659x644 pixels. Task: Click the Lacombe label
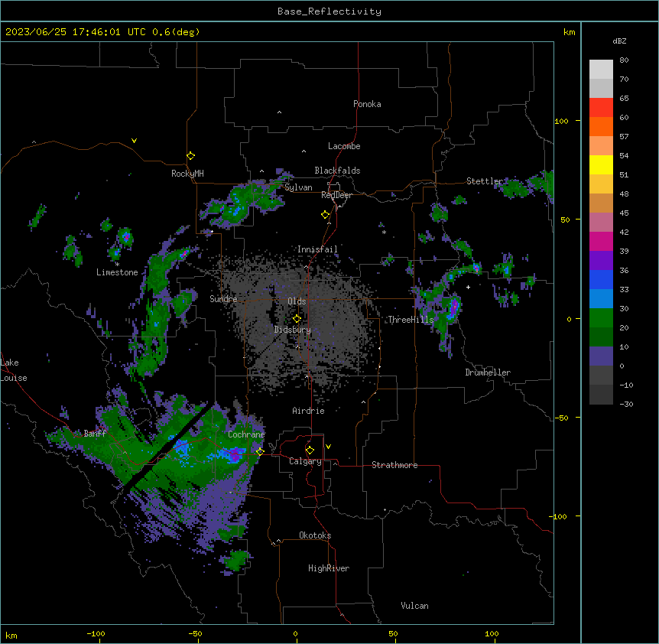[344, 146]
